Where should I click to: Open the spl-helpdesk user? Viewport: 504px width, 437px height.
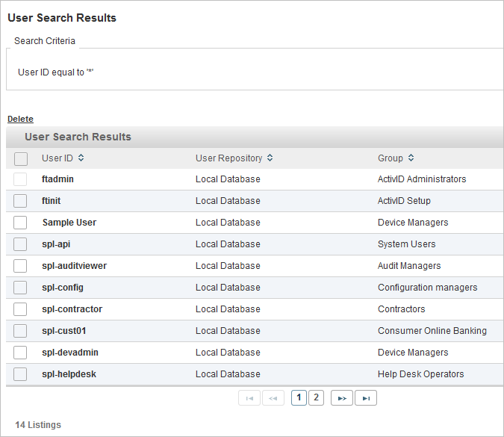pyautogui.click(x=69, y=374)
